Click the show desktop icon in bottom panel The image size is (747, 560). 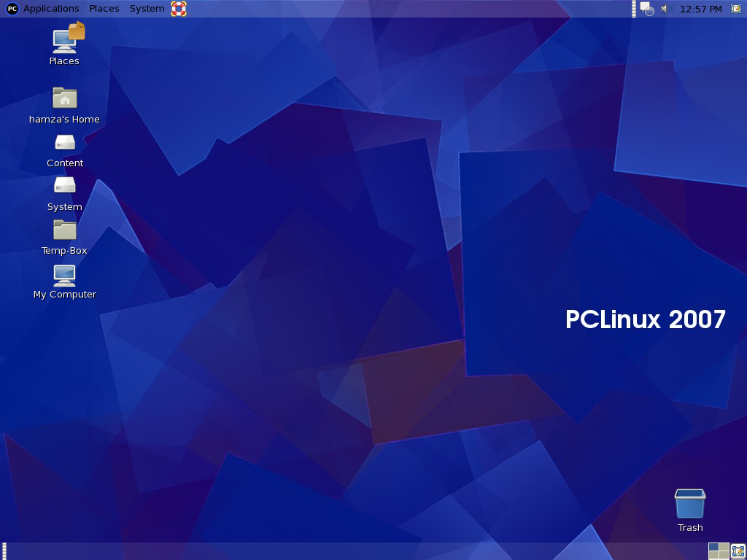coord(738,551)
